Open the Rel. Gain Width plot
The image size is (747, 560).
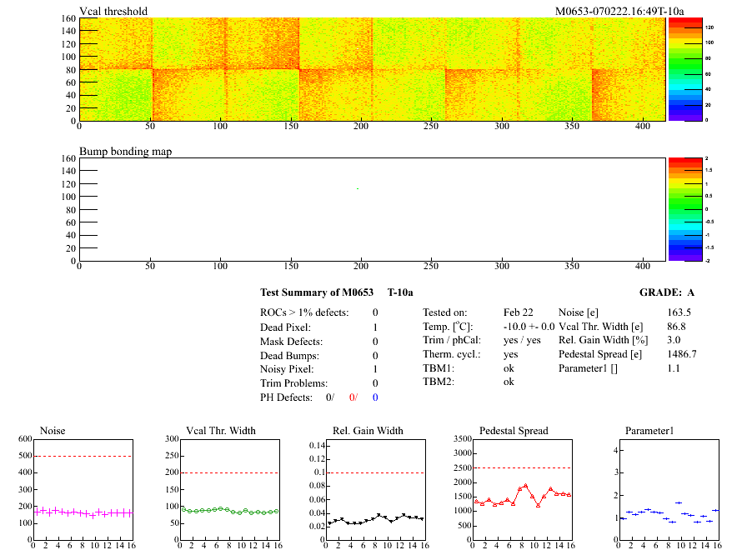[376, 489]
